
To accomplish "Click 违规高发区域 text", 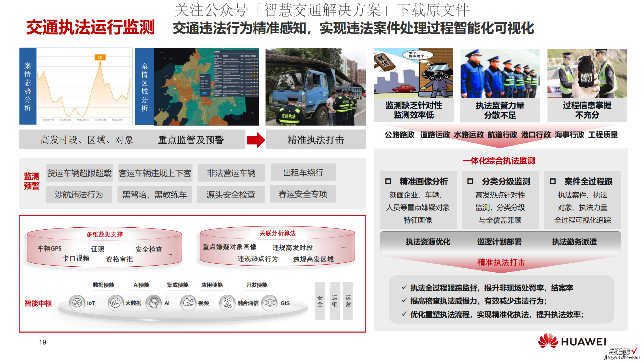I will coord(313,259).
